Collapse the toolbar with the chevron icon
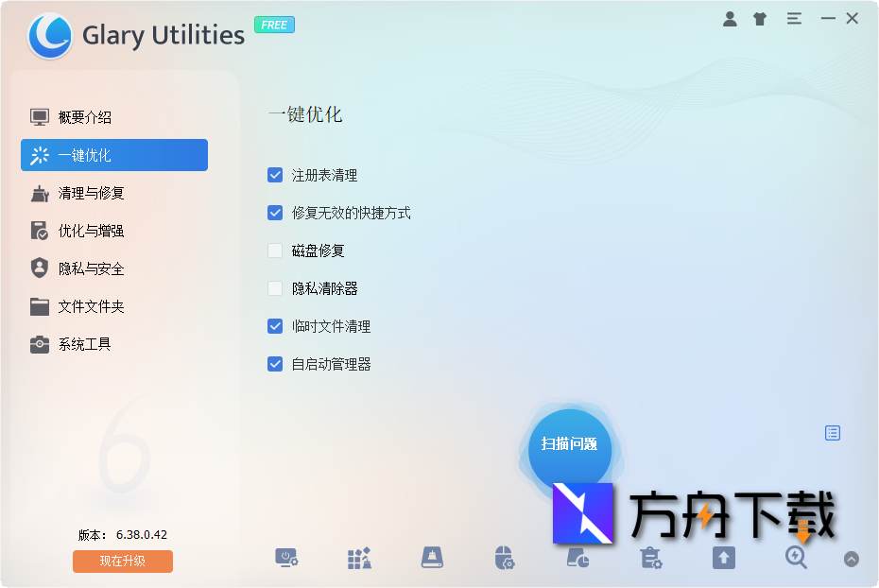 click(x=851, y=559)
